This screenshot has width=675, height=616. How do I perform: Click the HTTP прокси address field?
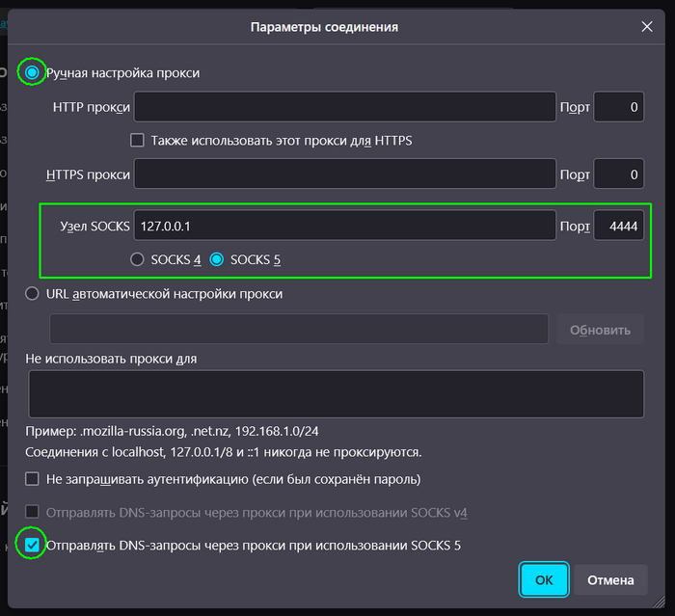pos(344,107)
